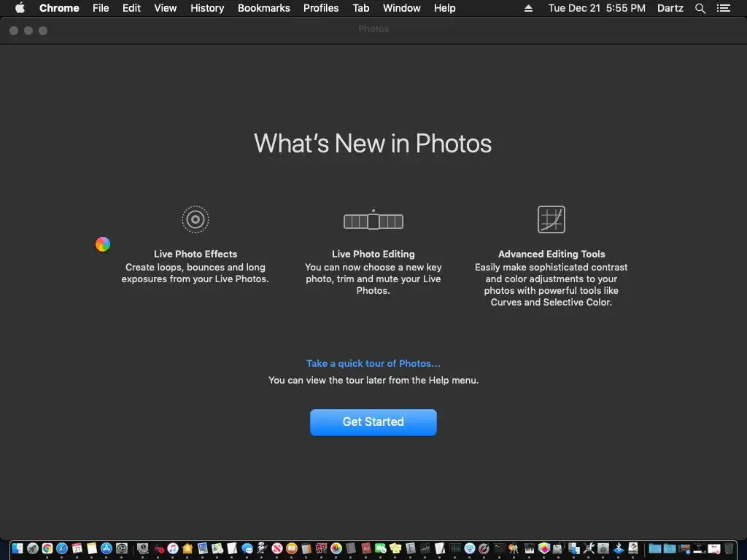The height and width of the screenshot is (560, 747).
Task: Open Spotlight search magnifier icon
Action: (x=700, y=8)
